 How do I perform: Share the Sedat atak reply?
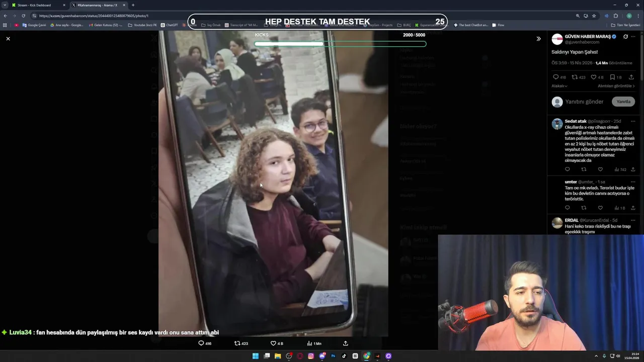click(633, 169)
